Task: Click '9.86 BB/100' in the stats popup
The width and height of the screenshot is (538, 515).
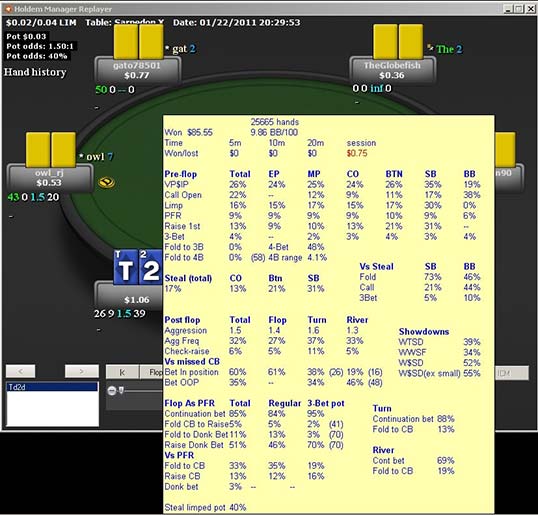Action: (274, 132)
